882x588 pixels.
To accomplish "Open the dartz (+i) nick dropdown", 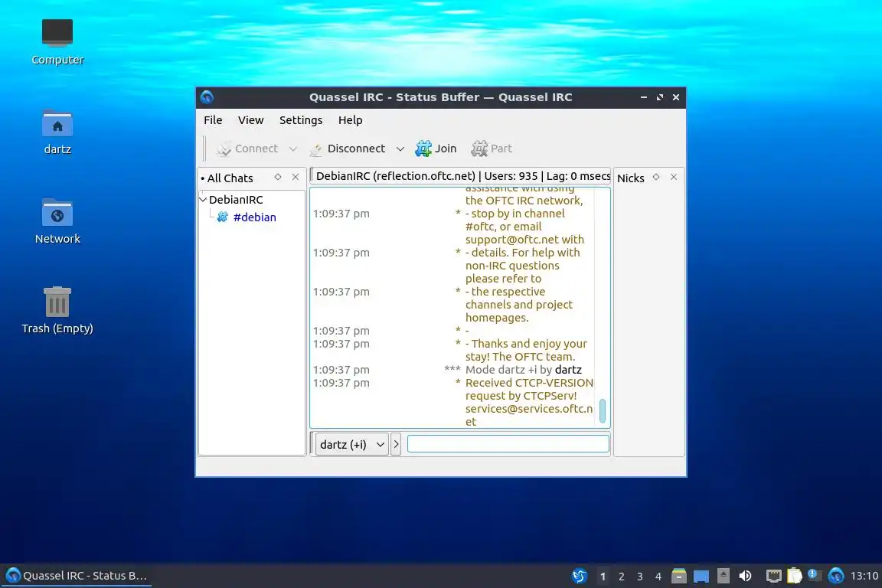I will click(351, 445).
